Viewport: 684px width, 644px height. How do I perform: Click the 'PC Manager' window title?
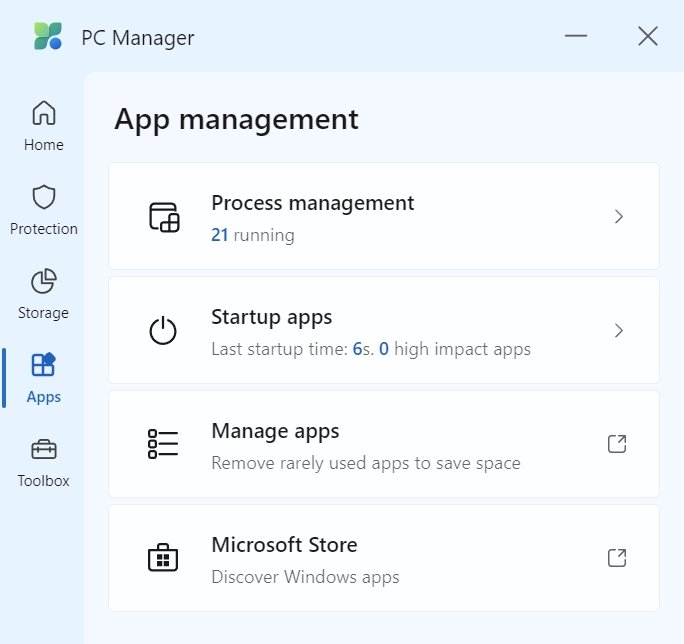(138, 38)
